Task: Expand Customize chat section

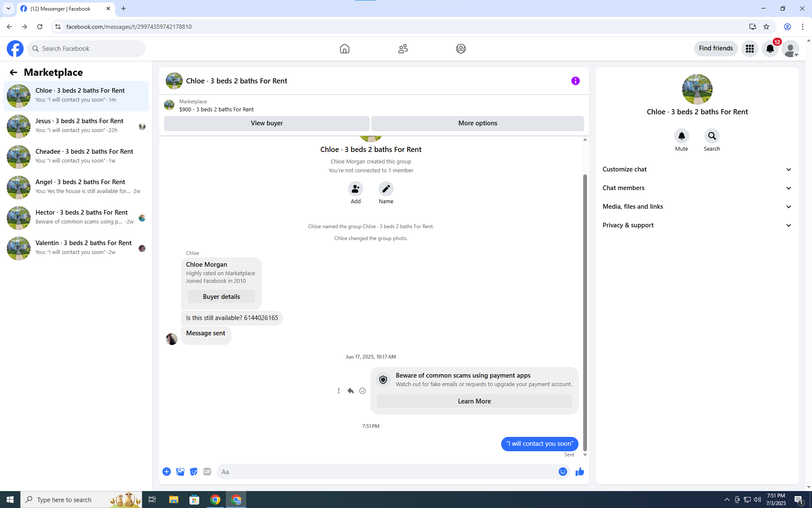Action: [697, 169]
